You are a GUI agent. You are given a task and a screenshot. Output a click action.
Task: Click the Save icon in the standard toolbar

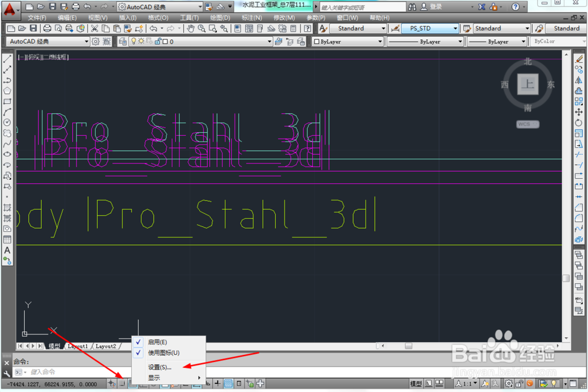34,28
